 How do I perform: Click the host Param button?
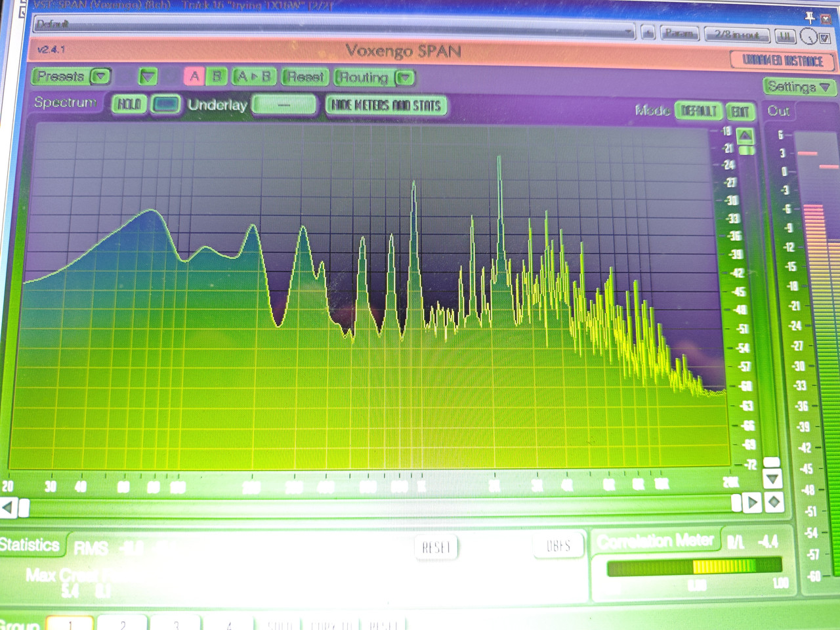pos(679,33)
